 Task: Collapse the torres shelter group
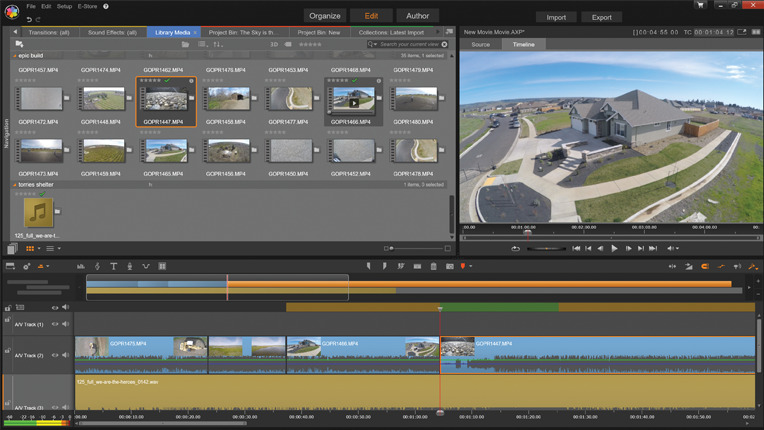click(x=14, y=185)
